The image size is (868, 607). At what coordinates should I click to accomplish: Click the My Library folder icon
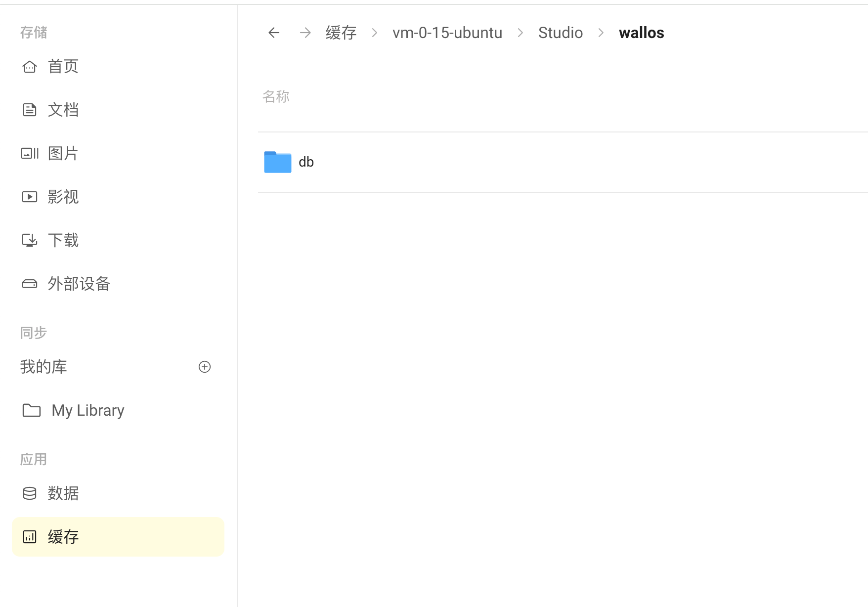[x=32, y=410]
